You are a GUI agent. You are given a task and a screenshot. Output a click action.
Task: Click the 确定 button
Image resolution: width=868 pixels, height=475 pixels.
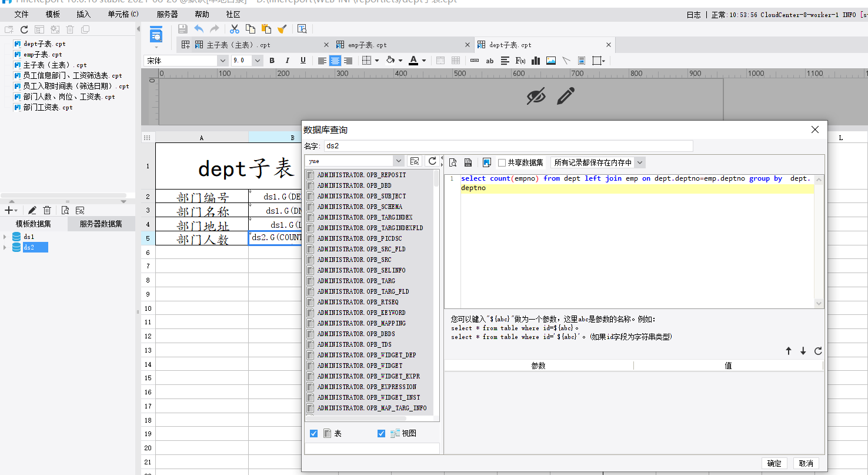[774, 463]
